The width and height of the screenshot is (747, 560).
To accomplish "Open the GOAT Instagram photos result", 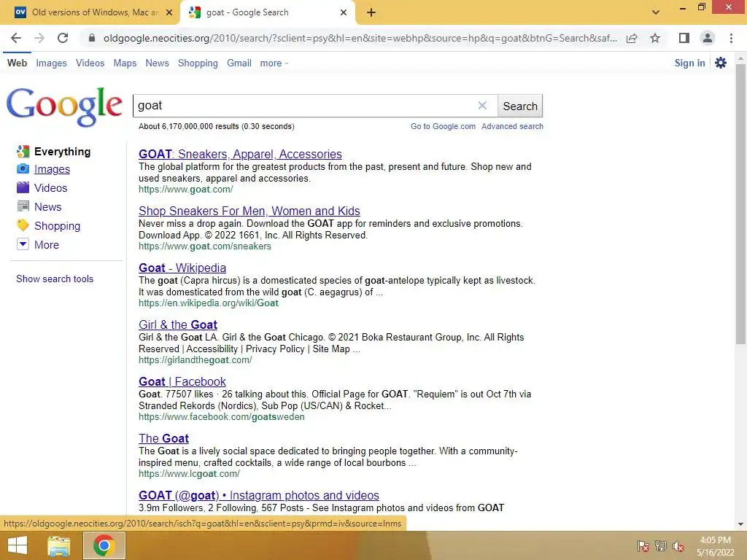I will [259, 495].
